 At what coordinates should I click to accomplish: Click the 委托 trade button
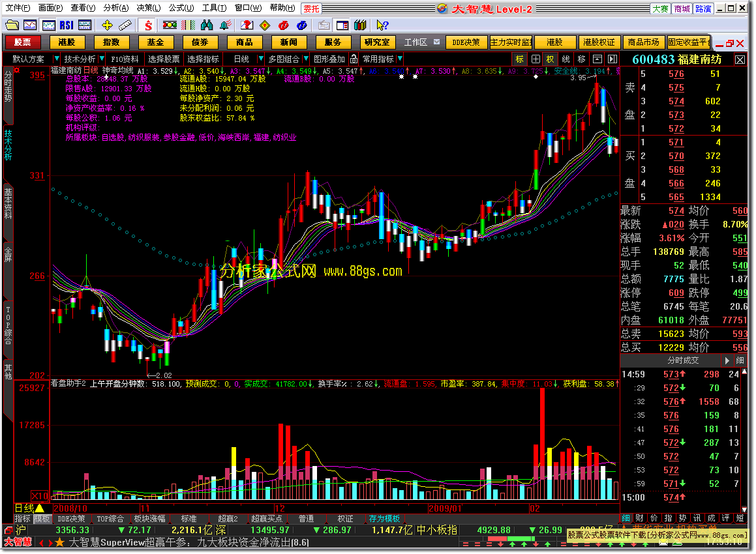click(x=311, y=8)
